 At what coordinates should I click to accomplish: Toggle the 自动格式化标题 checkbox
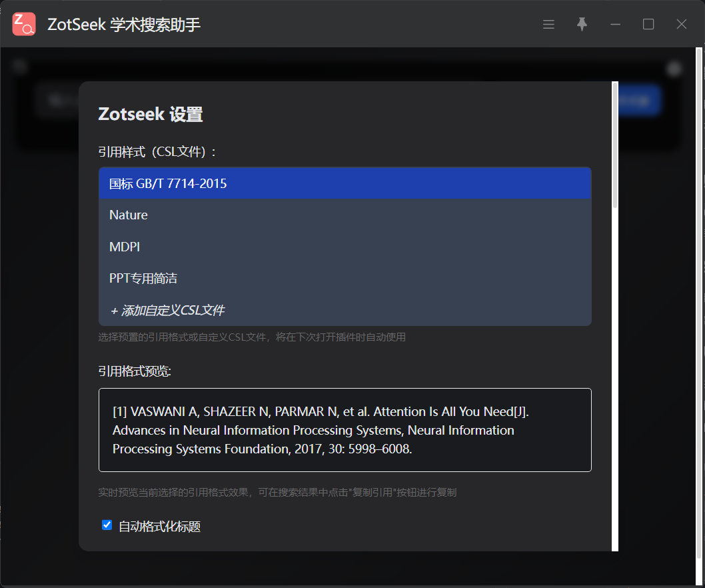click(x=107, y=525)
